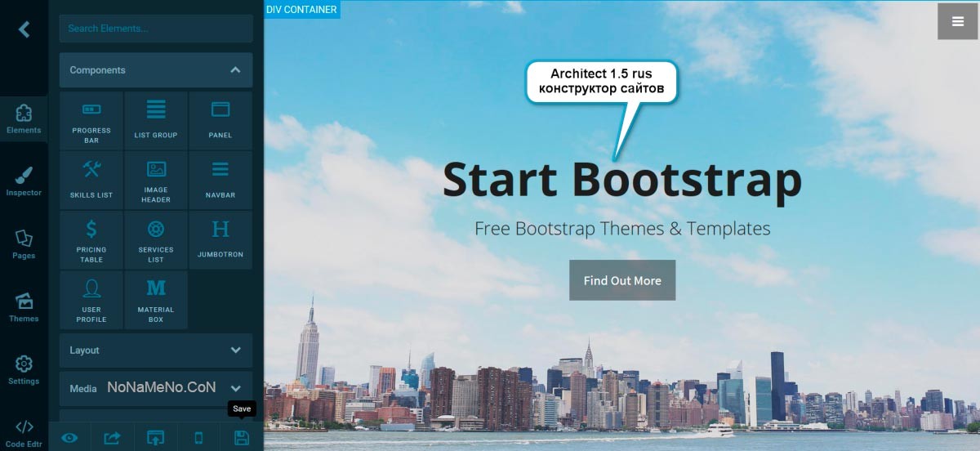Select the List Group component
980x451 pixels.
coord(155,121)
